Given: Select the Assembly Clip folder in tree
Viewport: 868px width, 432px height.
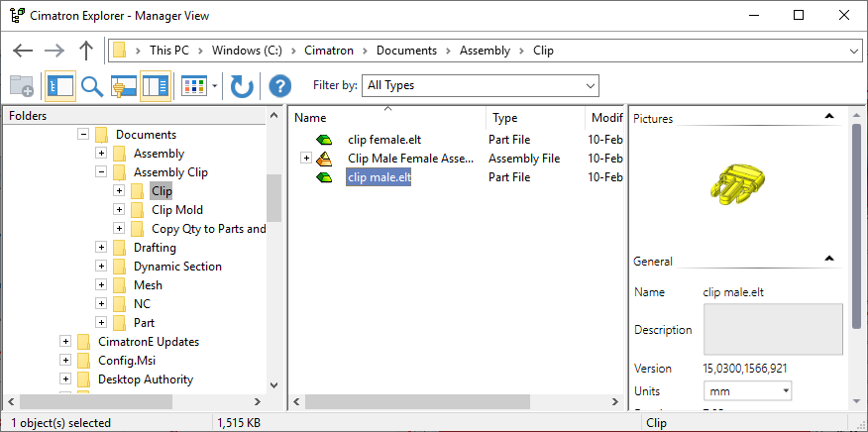Looking at the screenshot, I should coord(170,172).
